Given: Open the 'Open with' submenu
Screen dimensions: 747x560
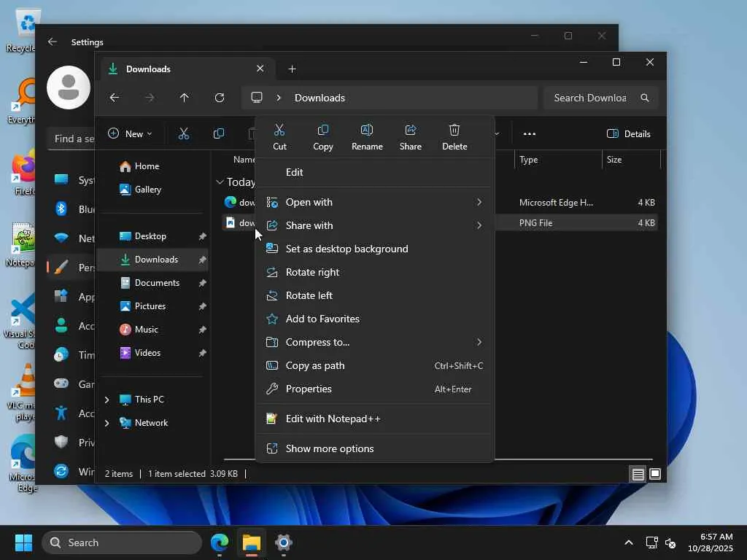Looking at the screenshot, I should point(375,203).
